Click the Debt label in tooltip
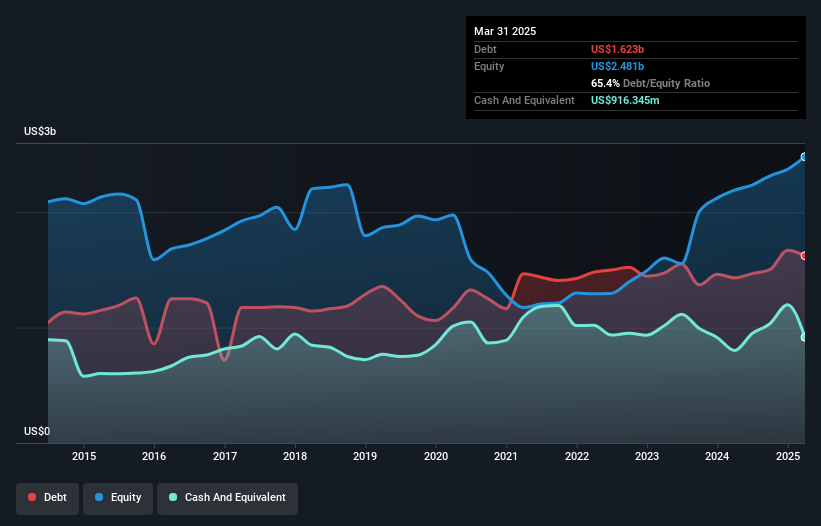The height and width of the screenshot is (526, 821). pos(485,49)
